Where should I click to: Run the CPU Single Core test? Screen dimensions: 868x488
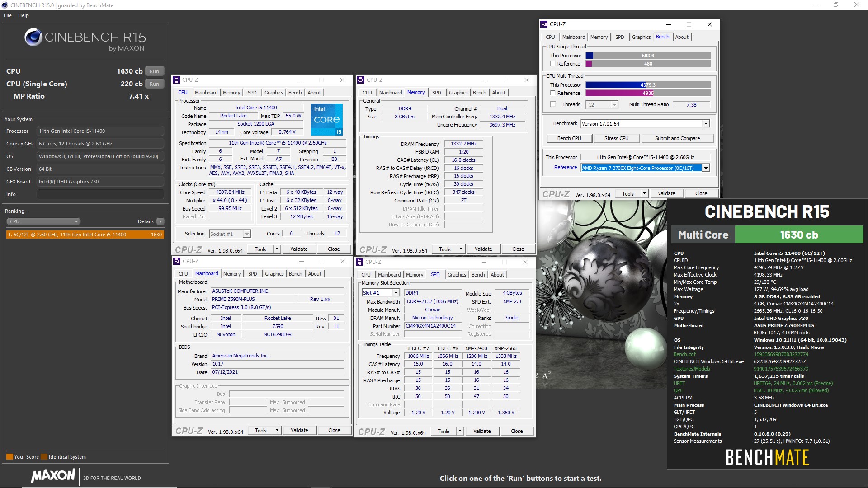pyautogui.click(x=155, y=84)
